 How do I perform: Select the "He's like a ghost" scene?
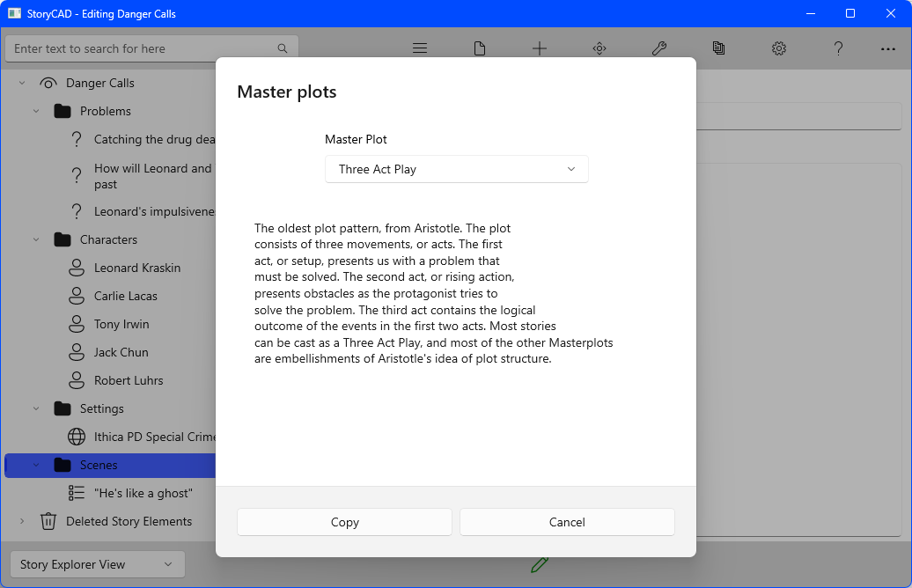point(143,493)
